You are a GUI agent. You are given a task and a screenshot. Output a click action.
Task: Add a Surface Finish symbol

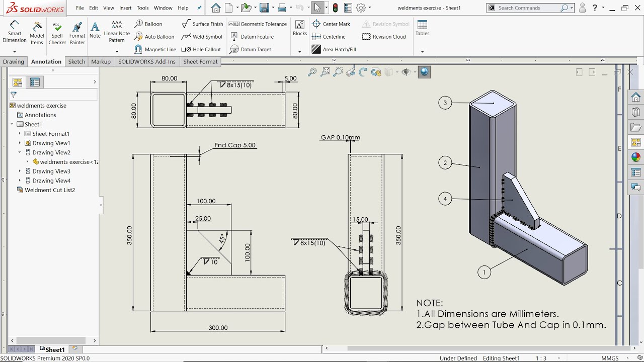(x=202, y=24)
